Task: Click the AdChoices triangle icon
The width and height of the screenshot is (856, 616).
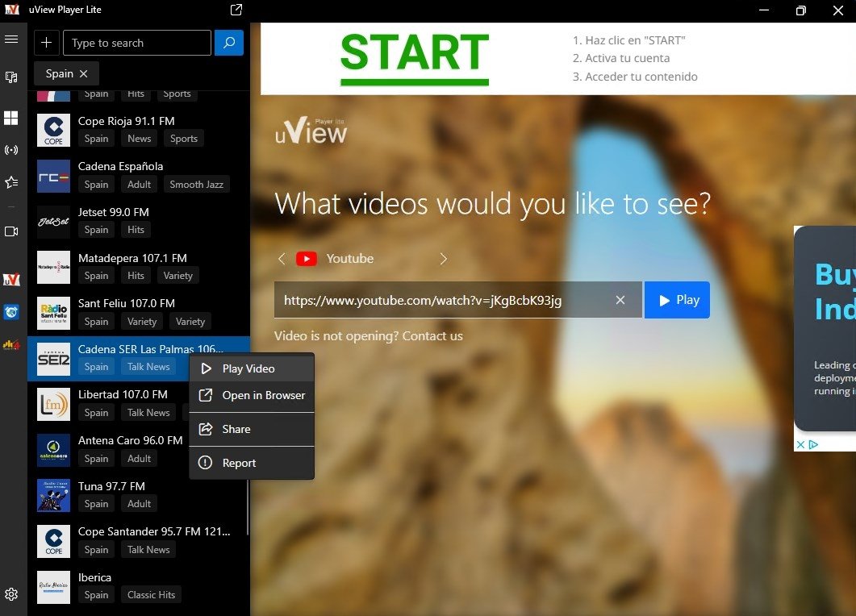Action: [813, 445]
